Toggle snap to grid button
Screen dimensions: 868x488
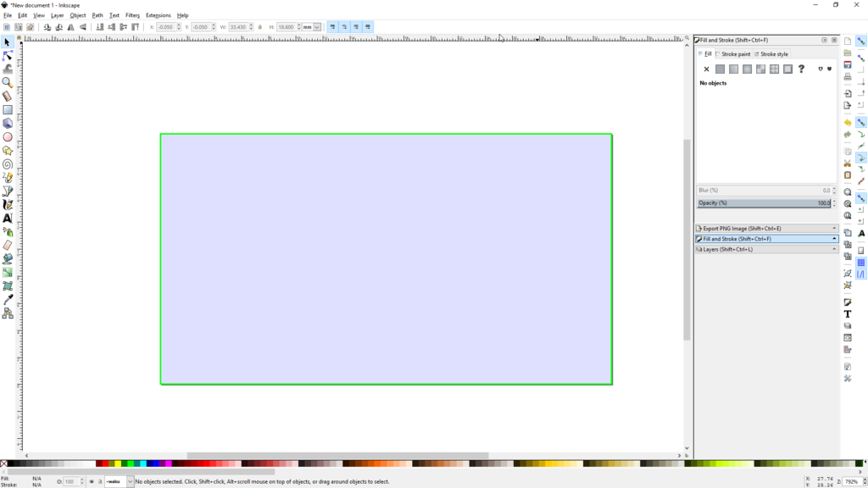click(x=861, y=263)
